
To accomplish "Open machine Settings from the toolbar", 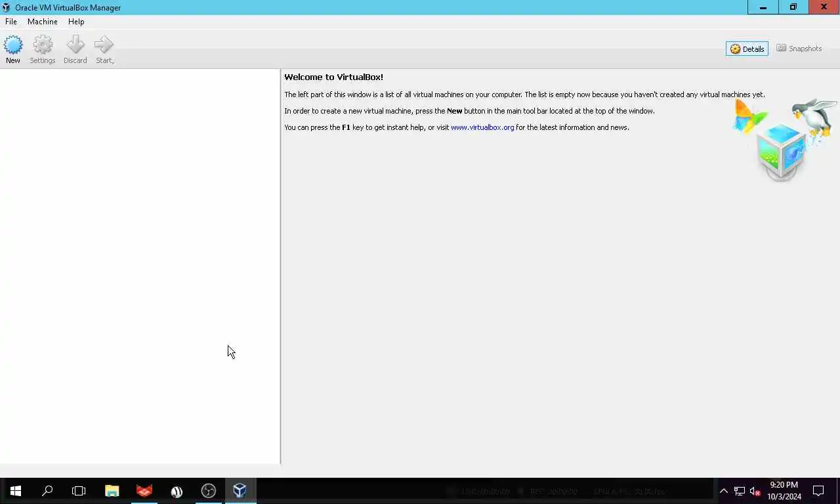I will click(x=43, y=50).
